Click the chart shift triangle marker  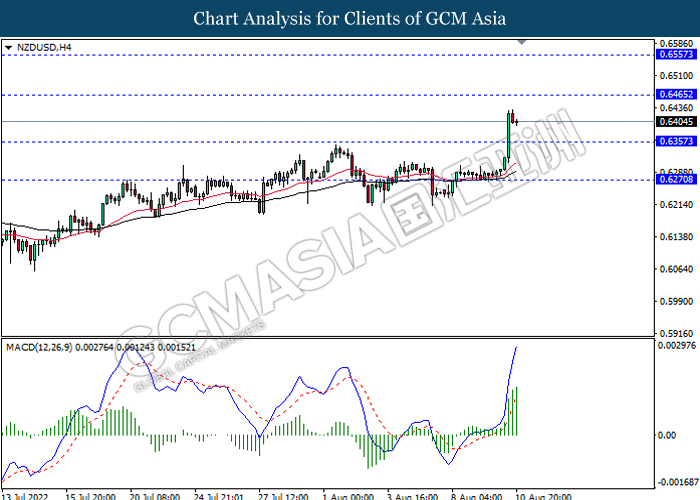521,42
